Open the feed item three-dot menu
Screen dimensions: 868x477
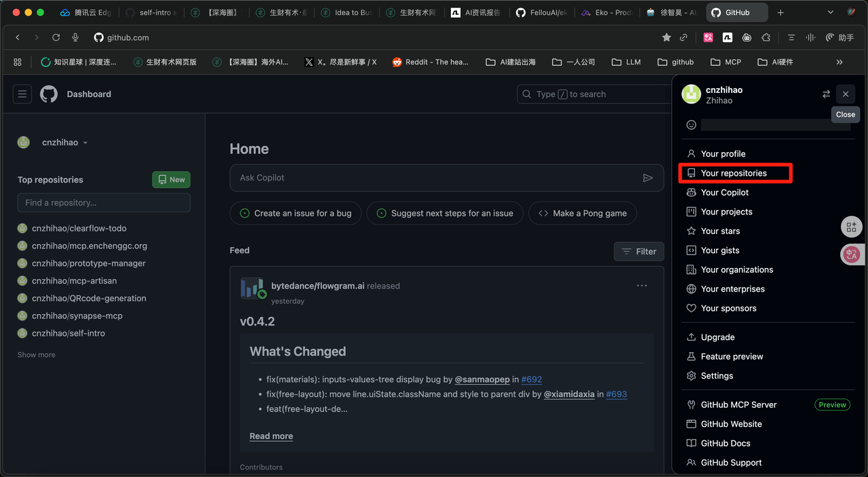(x=642, y=286)
